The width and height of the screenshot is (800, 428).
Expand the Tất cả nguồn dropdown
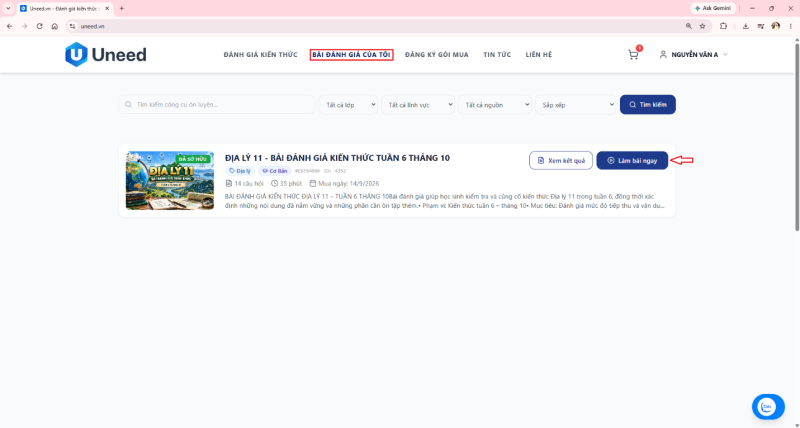pos(495,105)
